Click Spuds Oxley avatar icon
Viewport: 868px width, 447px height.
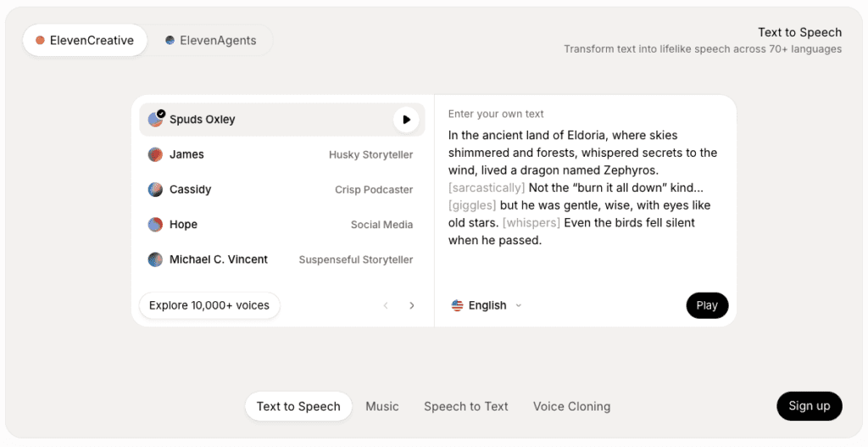click(x=155, y=120)
